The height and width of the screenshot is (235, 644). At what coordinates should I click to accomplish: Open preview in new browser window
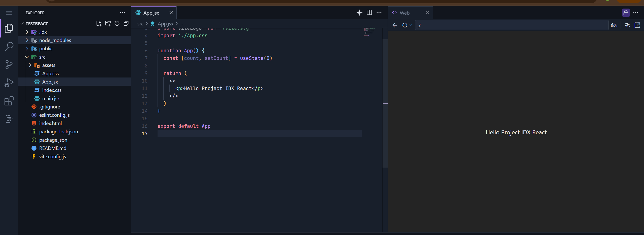pyautogui.click(x=637, y=25)
